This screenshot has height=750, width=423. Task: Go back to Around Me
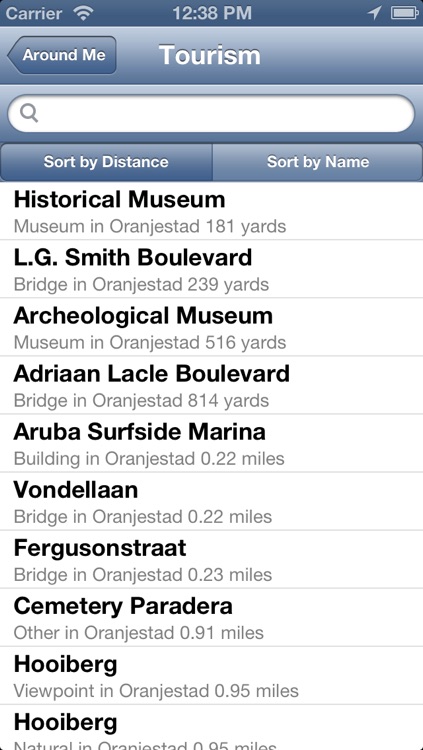[x=62, y=55]
